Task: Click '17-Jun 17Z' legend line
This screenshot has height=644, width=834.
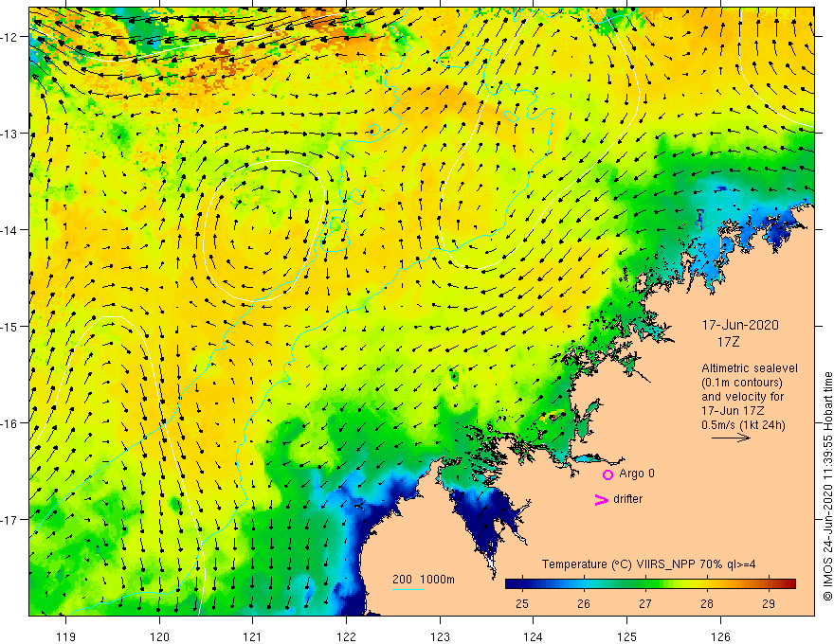Action: pos(733,411)
